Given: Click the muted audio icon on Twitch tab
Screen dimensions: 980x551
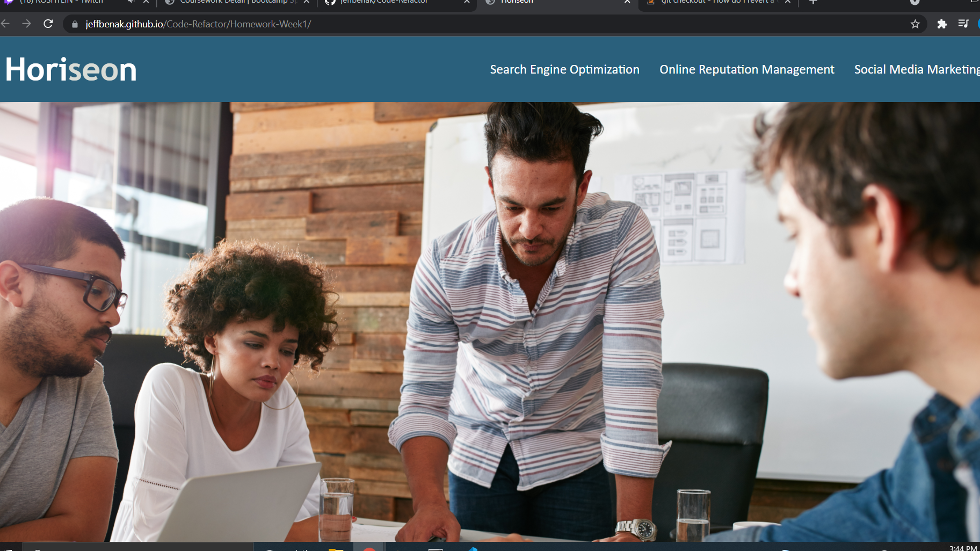Looking at the screenshot, I should tap(132, 2).
